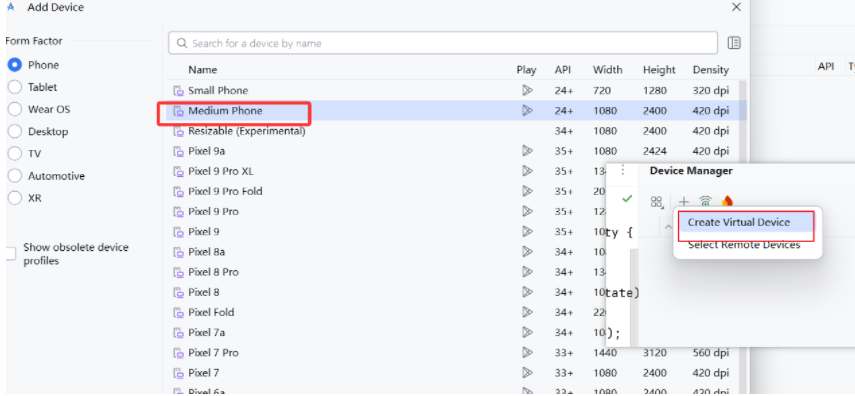Enable Show obsolete device profiles checkbox

(x=10, y=254)
